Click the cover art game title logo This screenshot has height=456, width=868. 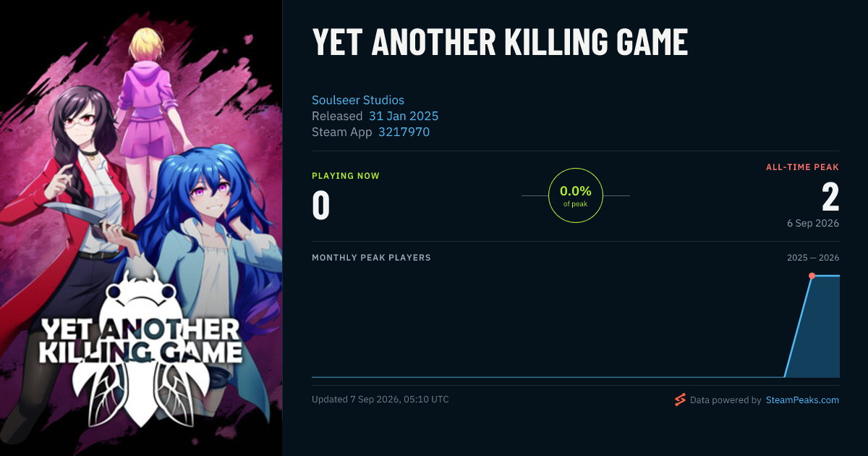click(x=141, y=340)
